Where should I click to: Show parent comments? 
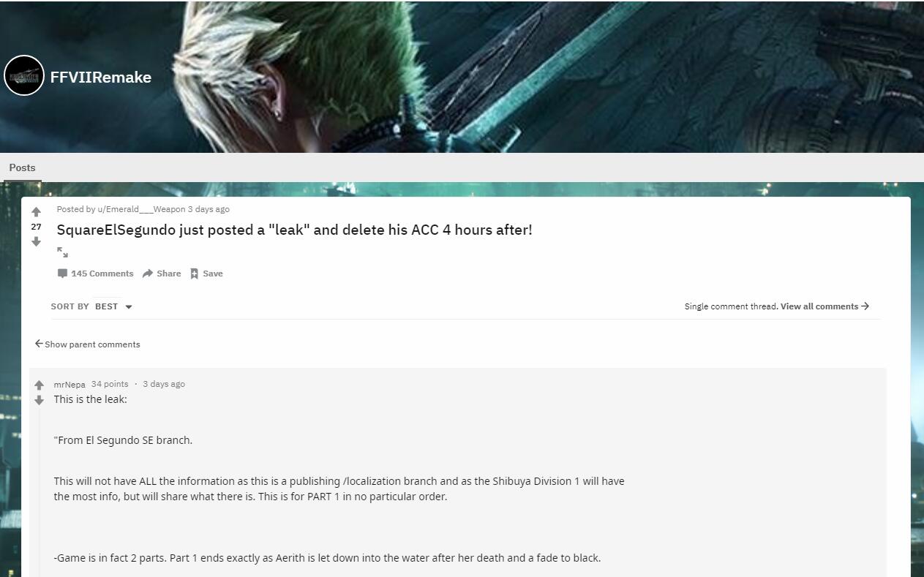point(87,344)
